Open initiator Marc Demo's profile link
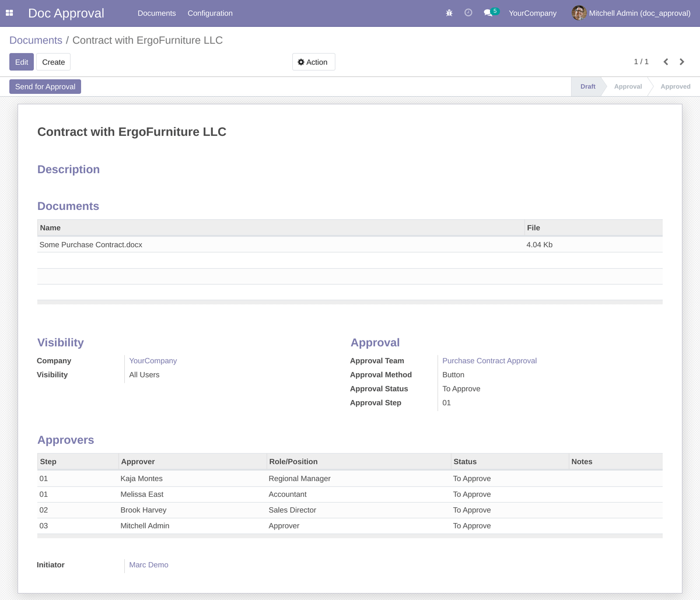The image size is (700, 600). (x=148, y=564)
